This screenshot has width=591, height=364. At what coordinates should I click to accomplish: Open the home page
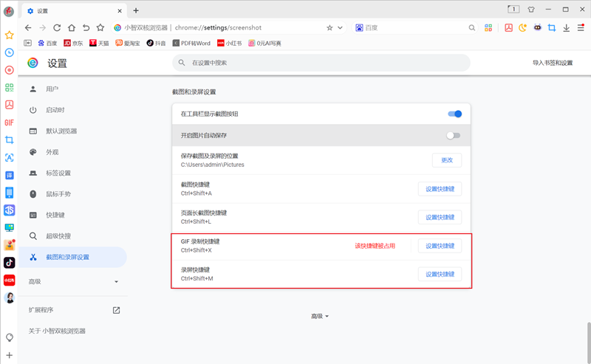pyautogui.click(x=72, y=27)
